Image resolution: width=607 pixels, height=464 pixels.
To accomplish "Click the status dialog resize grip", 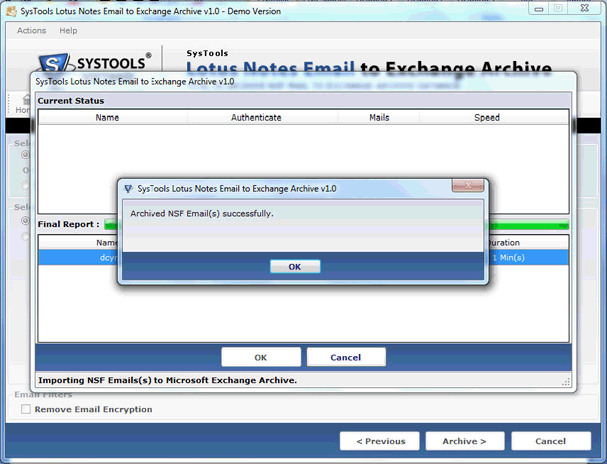I will [566, 382].
